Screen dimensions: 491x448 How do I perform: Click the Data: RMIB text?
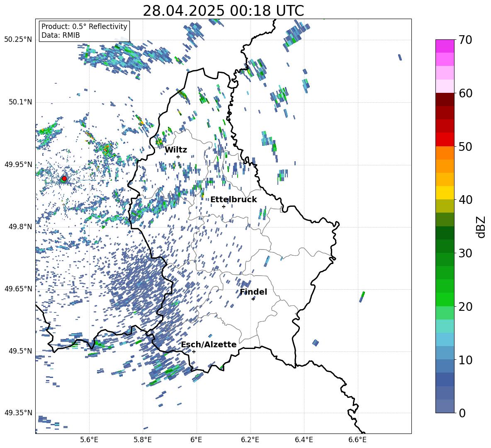[61, 35]
